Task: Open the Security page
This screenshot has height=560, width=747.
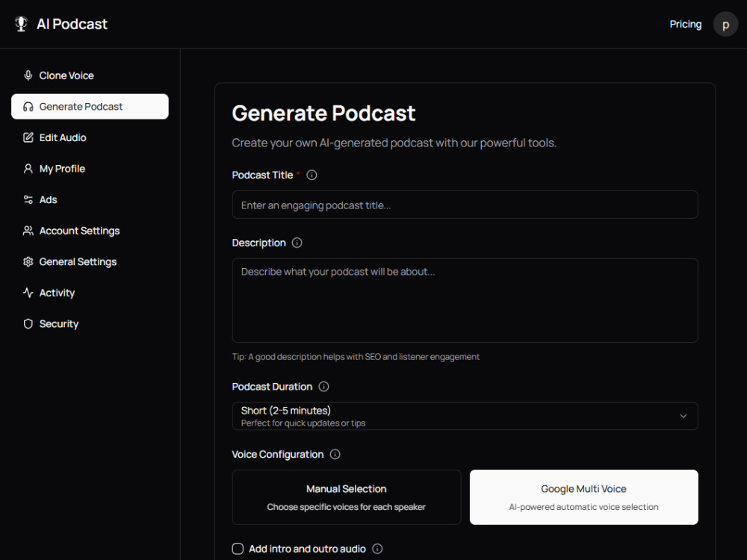Action: tap(90, 324)
